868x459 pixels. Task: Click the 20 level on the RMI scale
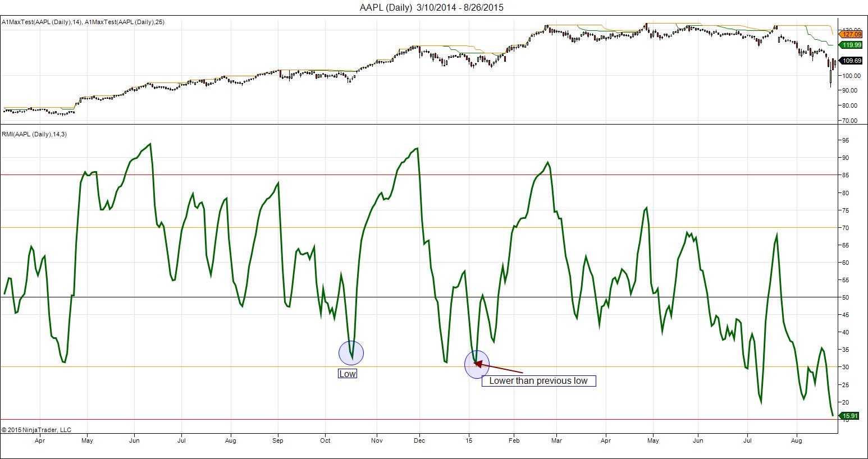(x=845, y=402)
